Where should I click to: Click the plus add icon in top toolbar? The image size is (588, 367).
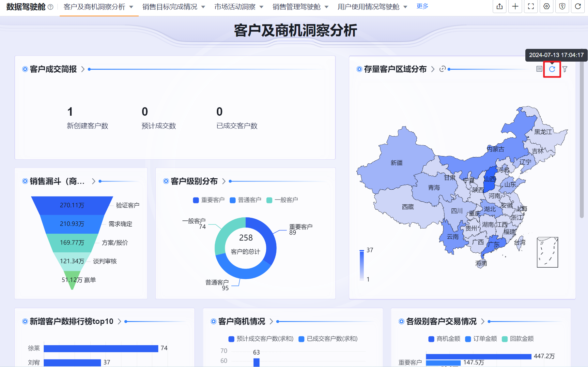[515, 7]
